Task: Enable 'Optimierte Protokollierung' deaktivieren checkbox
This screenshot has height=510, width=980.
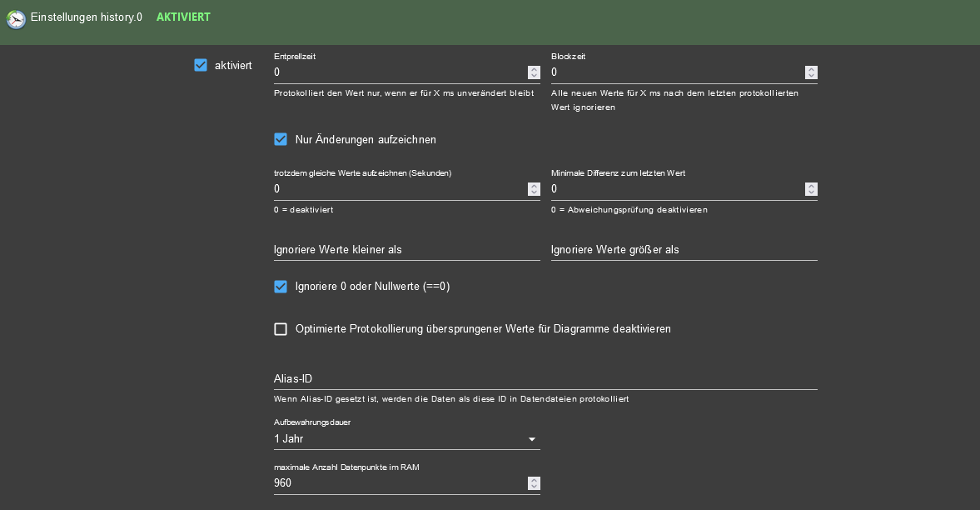Action: pyautogui.click(x=281, y=329)
